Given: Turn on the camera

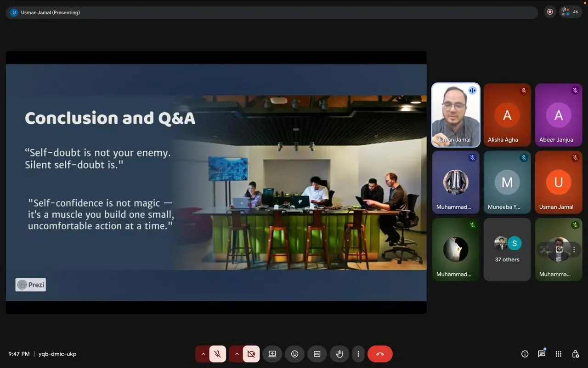Looking at the screenshot, I should point(251,354).
